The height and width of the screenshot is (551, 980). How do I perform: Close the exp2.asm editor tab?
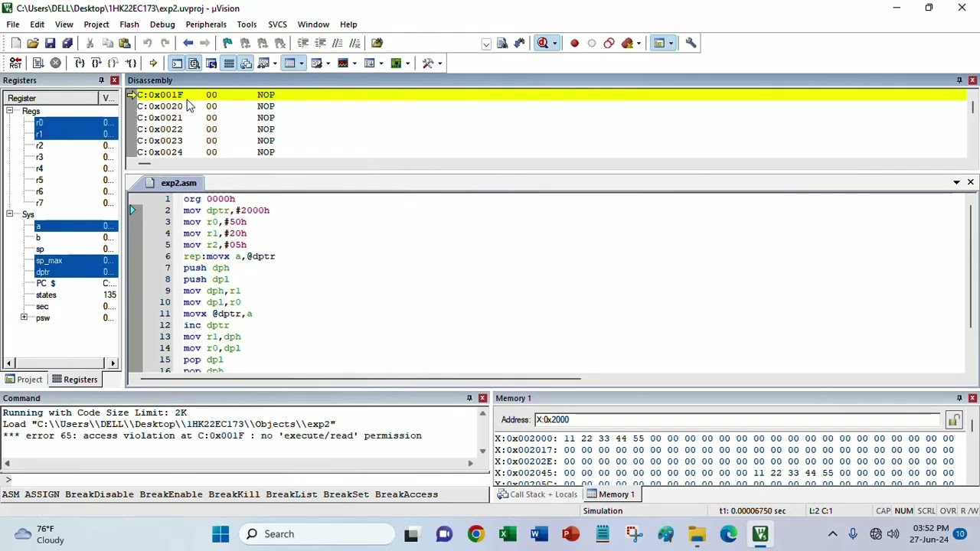pos(970,182)
